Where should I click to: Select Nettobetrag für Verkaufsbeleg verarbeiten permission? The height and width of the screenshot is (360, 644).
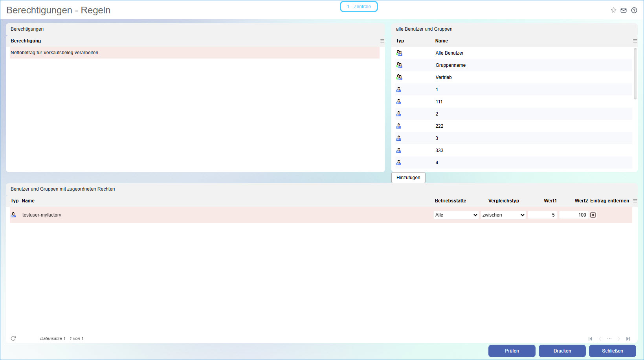point(195,53)
